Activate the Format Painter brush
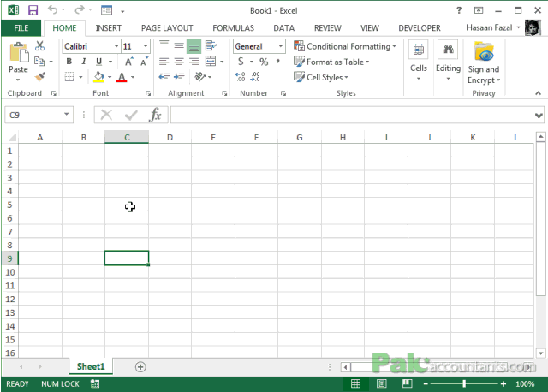 (40, 76)
